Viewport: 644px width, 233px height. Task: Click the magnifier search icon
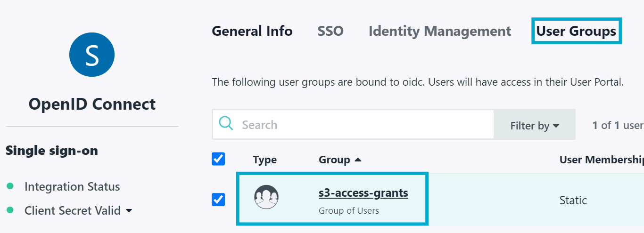click(x=226, y=124)
